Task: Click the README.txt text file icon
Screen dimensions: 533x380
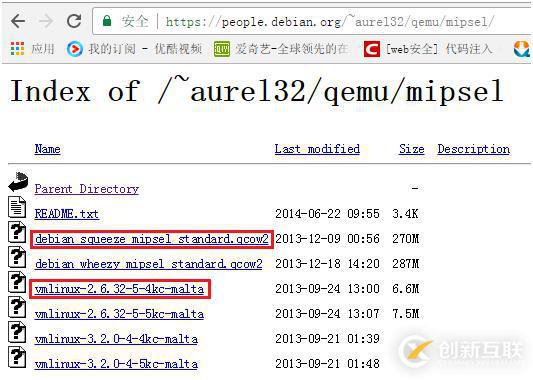Action: 17,207
